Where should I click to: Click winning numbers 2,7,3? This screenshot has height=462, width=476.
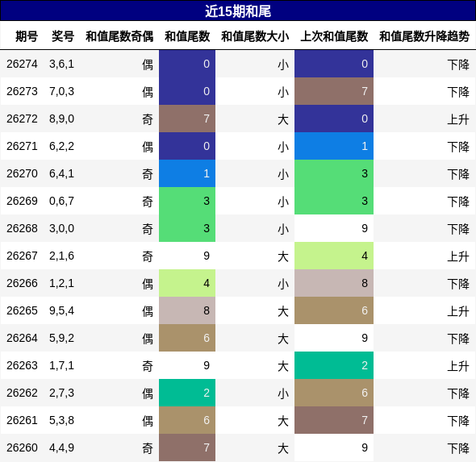(x=61, y=393)
